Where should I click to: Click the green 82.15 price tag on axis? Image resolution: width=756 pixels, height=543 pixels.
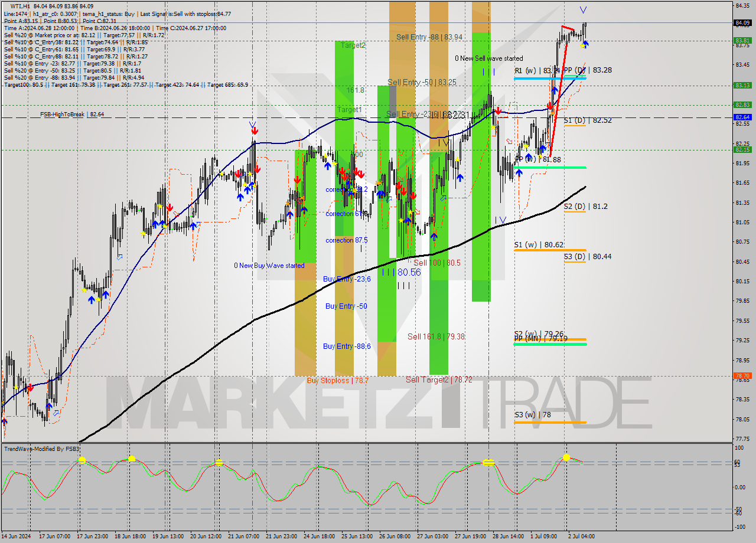pyautogui.click(x=742, y=149)
